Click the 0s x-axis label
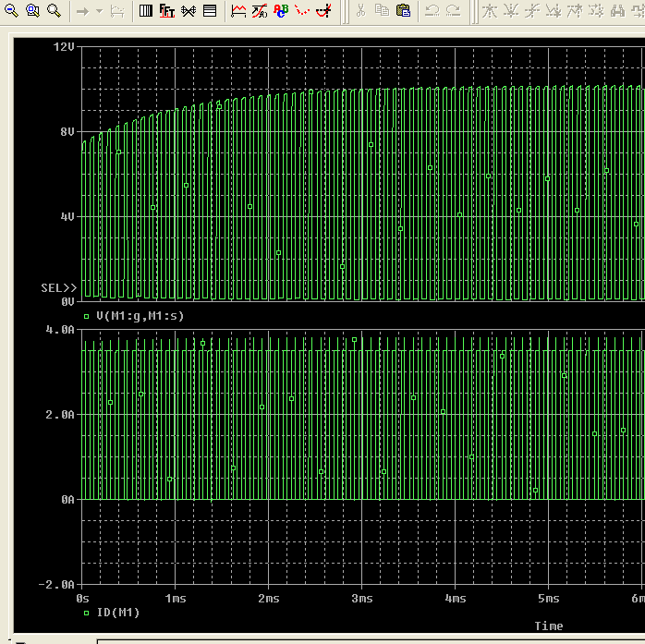Viewport: 645px width, 644px height. 82,599
